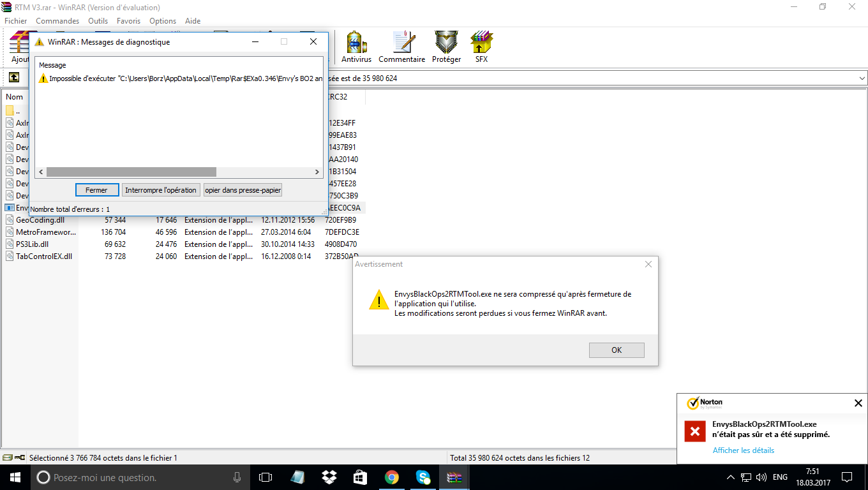Click the Ajouter toolbar icon
The height and width of the screenshot is (490, 868).
pos(20,42)
